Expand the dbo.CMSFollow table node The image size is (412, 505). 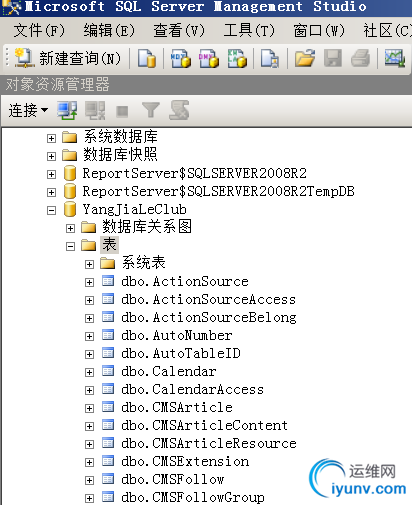(89, 480)
